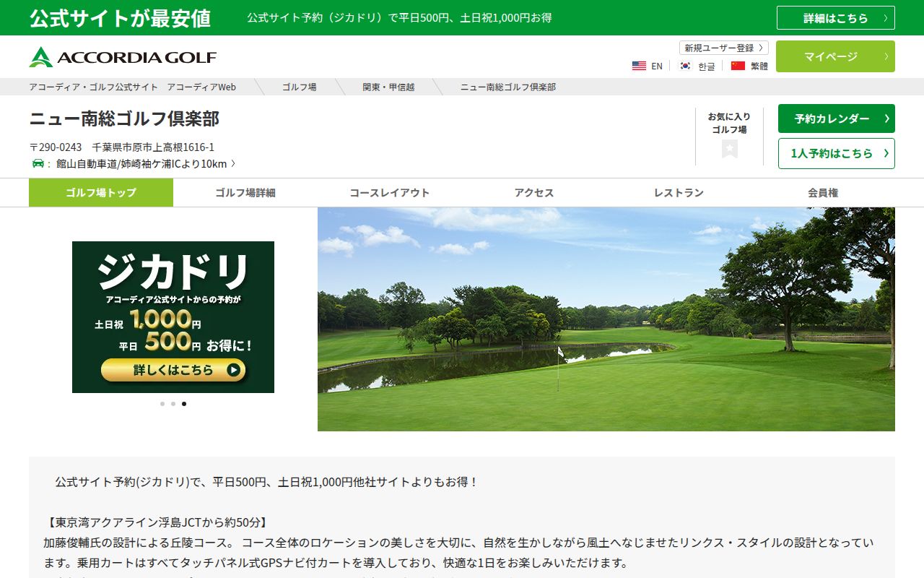Click the 1人予約はこちら button

837,153
